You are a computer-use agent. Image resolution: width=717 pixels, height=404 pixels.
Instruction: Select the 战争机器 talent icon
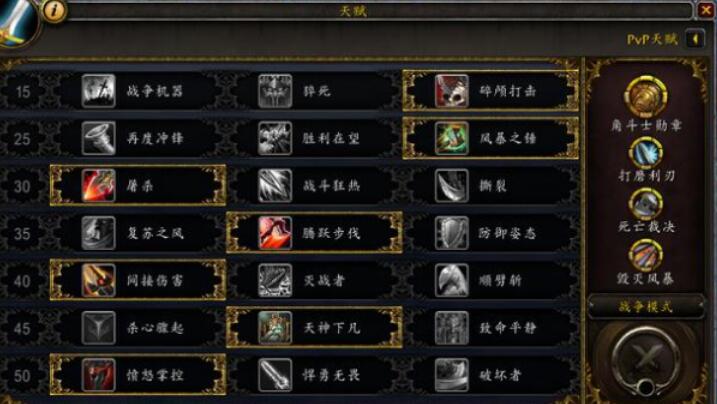click(98, 91)
